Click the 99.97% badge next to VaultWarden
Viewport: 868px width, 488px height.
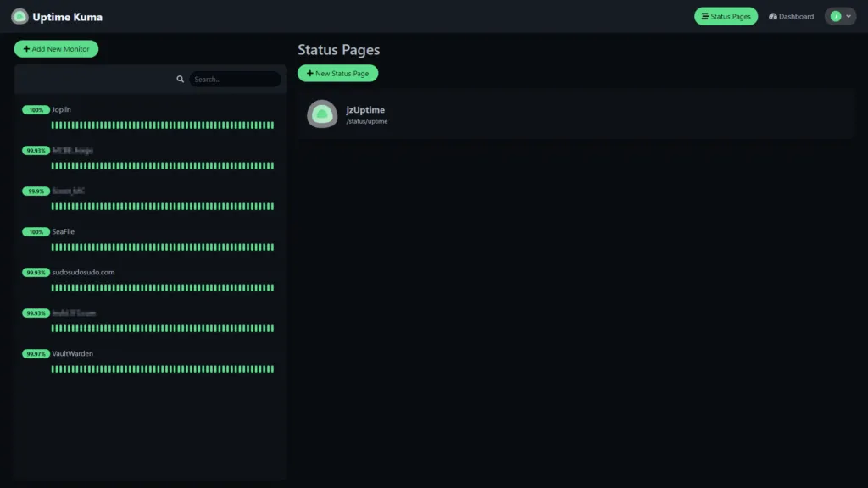36,353
